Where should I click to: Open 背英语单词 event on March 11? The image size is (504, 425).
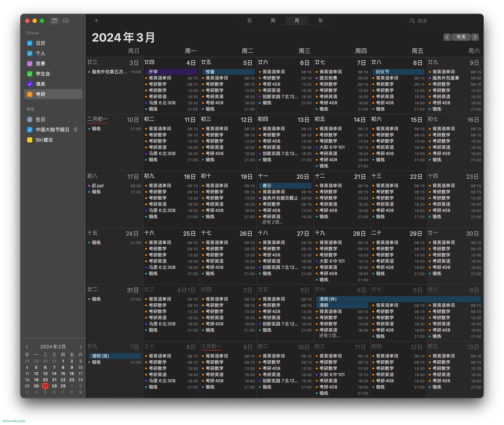pos(171,129)
